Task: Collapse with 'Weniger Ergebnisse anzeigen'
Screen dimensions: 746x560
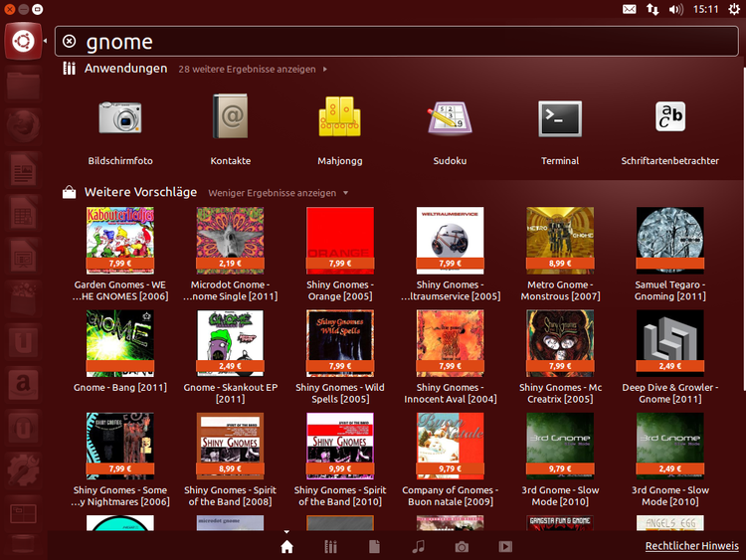Action: click(278, 192)
